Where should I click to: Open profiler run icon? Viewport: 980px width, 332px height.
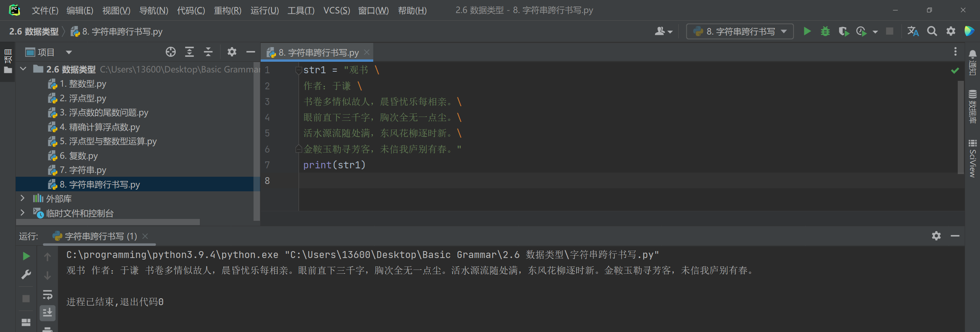pyautogui.click(x=861, y=31)
